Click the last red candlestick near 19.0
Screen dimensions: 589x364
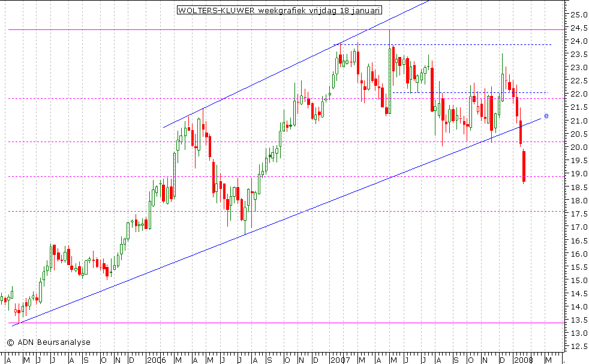[x=524, y=166]
